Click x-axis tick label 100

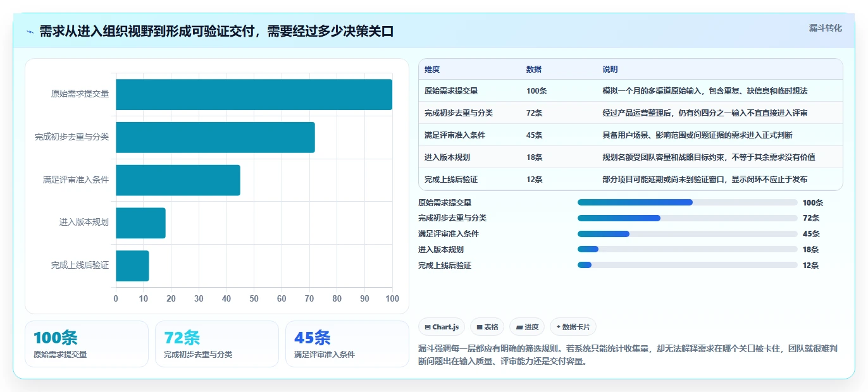coord(392,299)
